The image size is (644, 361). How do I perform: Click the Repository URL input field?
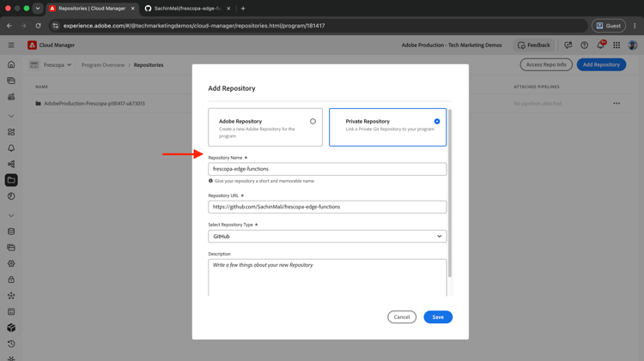coord(327,207)
